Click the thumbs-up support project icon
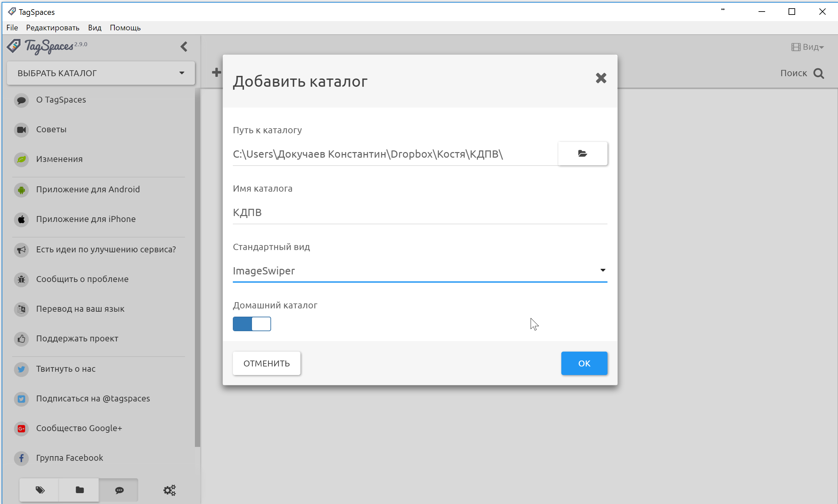838x504 pixels. 21,339
